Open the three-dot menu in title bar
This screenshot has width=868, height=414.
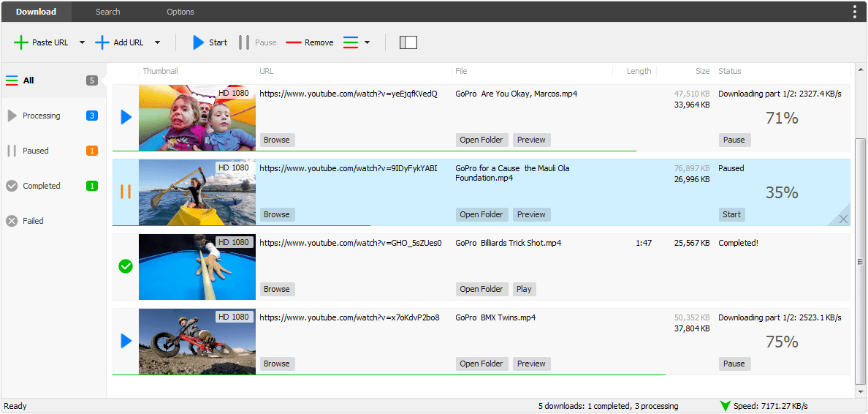pyautogui.click(x=856, y=12)
